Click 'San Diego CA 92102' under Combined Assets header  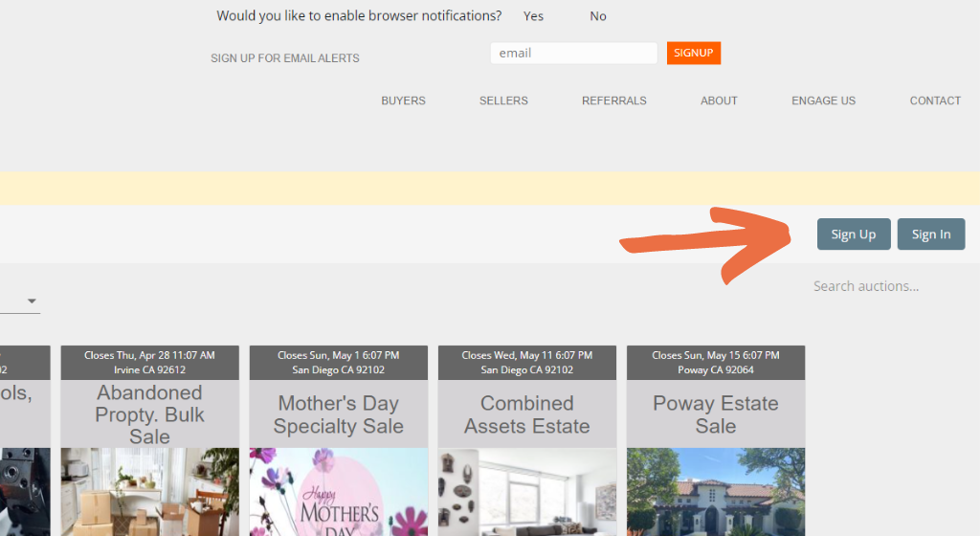(x=527, y=369)
